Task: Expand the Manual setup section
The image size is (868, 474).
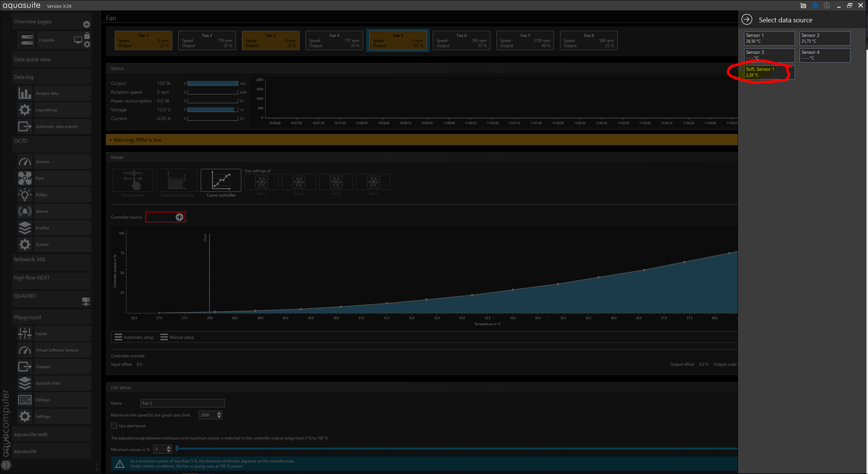Action: (177, 337)
